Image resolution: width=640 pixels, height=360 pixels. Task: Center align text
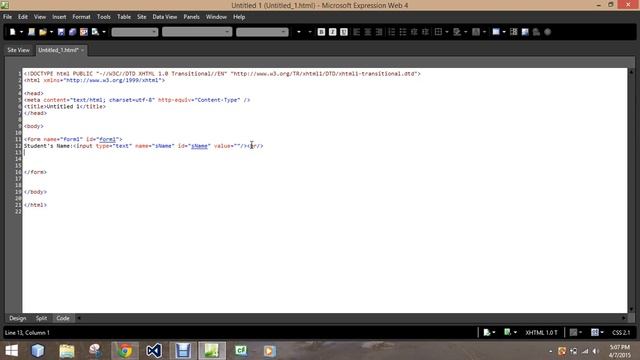(x=368, y=32)
